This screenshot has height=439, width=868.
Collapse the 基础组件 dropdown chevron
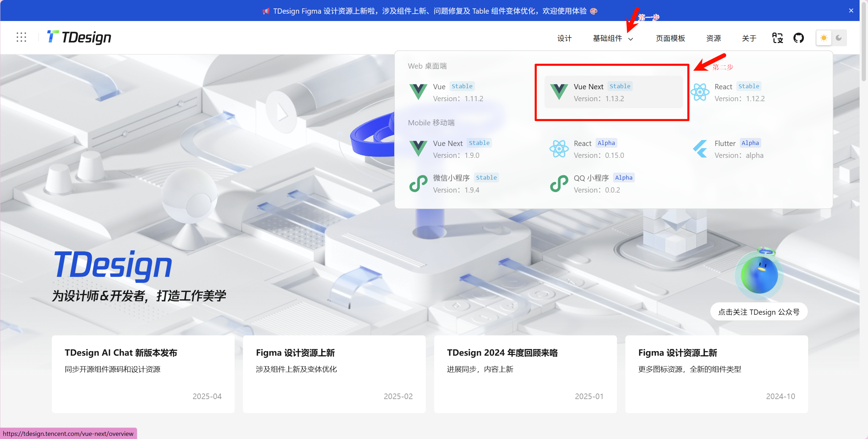631,39
